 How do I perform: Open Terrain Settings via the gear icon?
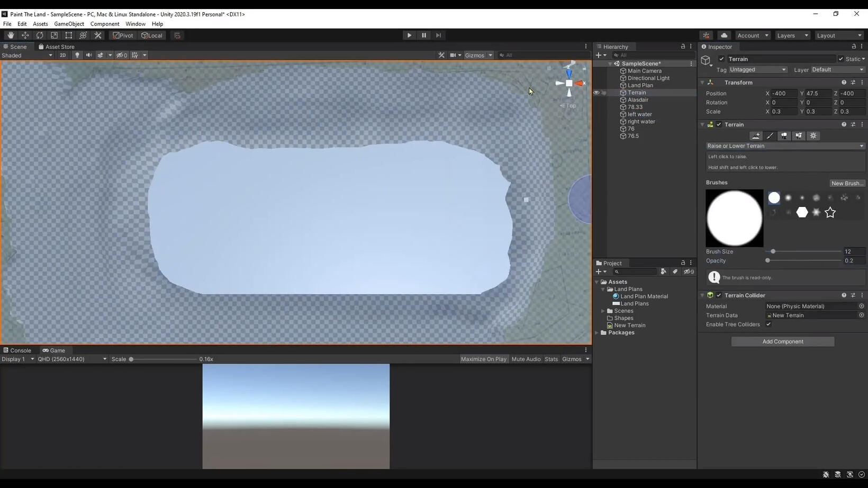[813, 135]
